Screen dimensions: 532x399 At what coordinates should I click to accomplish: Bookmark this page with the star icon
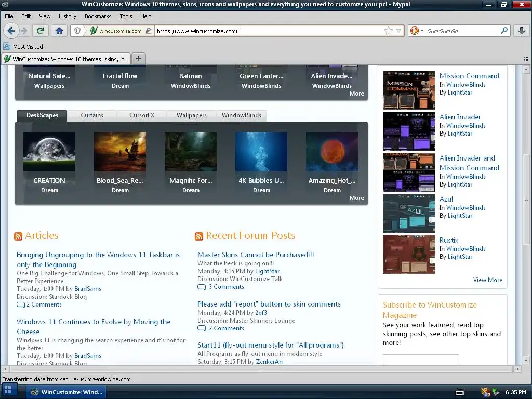(x=389, y=31)
